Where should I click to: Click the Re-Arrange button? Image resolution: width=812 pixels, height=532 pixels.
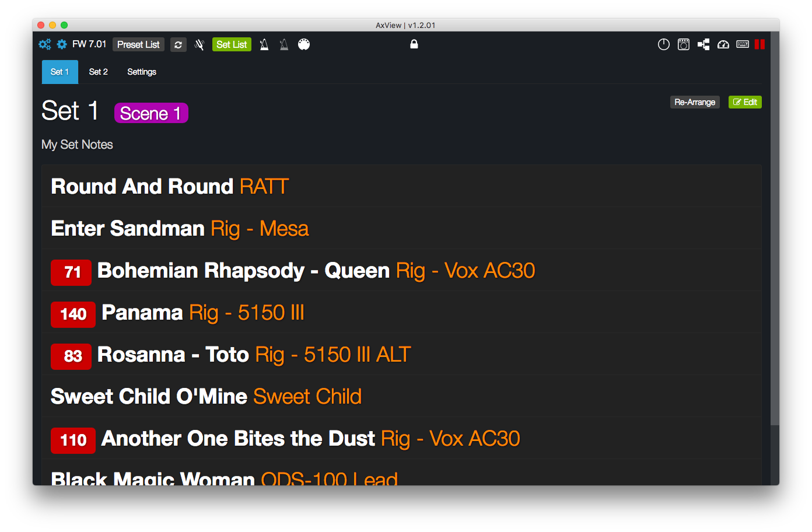695,102
